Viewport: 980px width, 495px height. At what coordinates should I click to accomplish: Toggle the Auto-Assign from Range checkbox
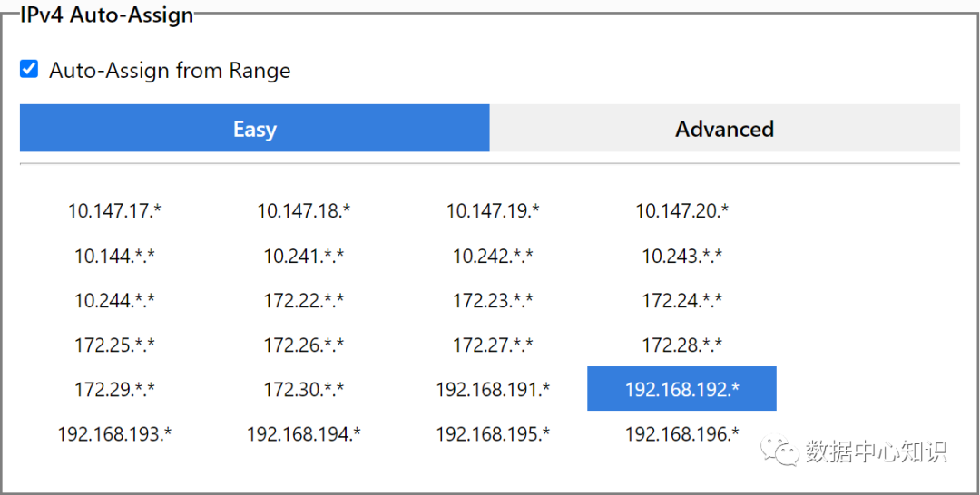[x=29, y=69]
